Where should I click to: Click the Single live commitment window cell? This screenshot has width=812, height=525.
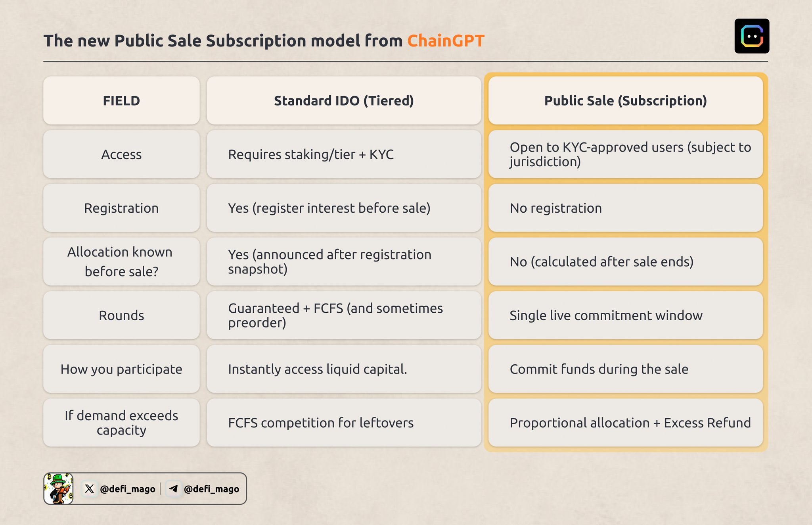606,315
